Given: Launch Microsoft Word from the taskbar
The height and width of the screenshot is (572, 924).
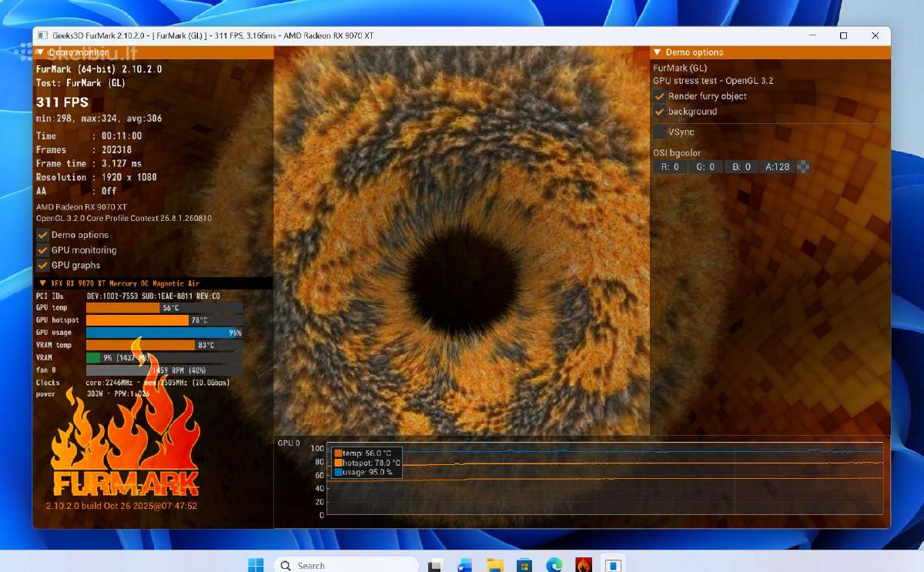Looking at the screenshot, I should click(464, 565).
